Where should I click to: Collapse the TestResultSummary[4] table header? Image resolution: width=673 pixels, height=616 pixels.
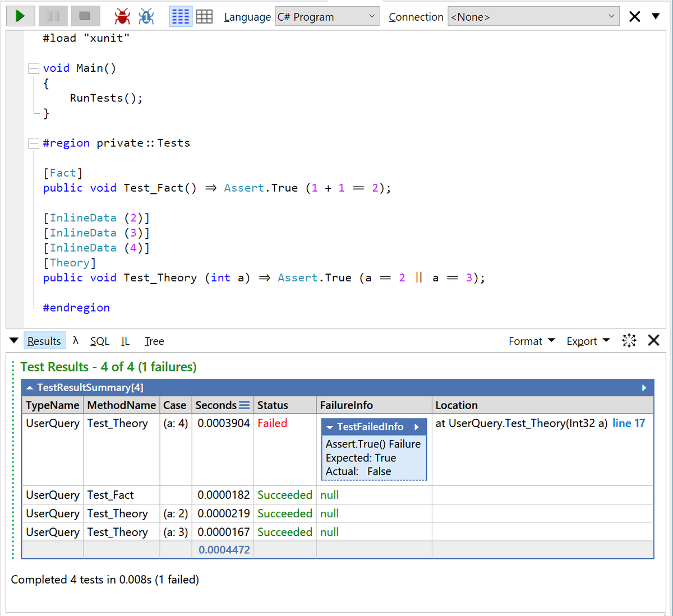point(30,388)
